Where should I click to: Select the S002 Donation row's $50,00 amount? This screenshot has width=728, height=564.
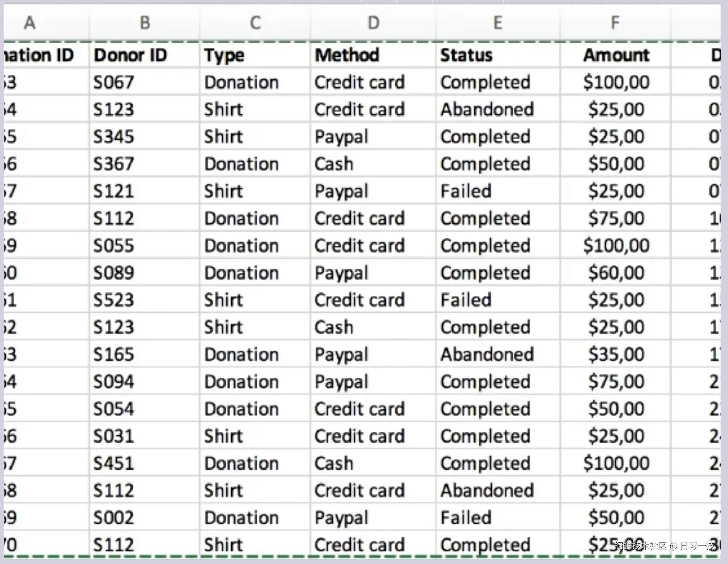pos(616,517)
